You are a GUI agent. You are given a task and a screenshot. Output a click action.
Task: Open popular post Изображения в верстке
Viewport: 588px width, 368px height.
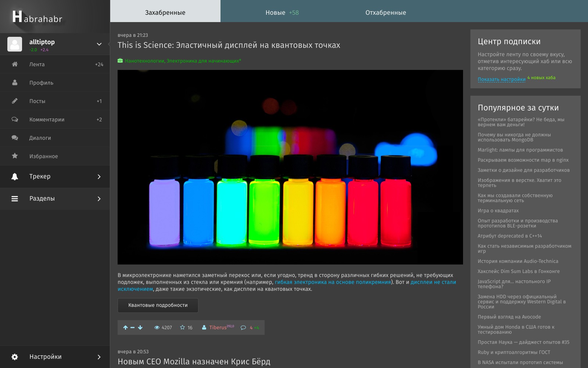[x=520, y=183]
